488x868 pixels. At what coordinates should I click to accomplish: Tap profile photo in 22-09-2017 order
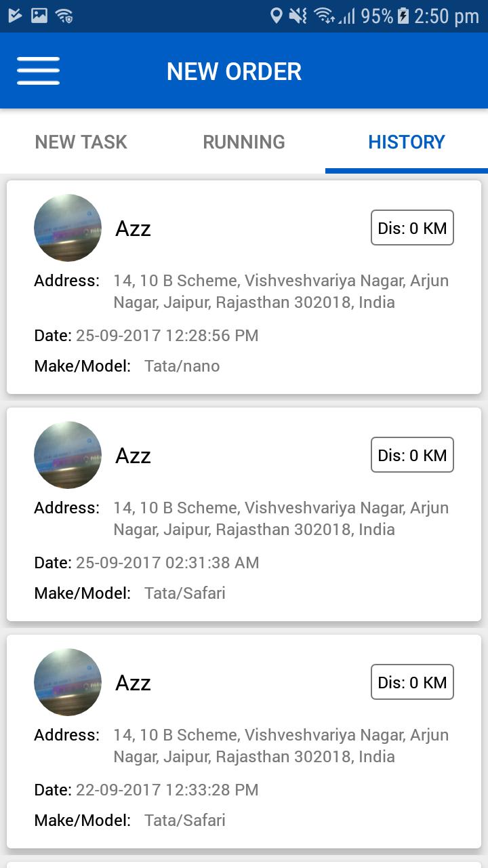[x=68, y=682]
